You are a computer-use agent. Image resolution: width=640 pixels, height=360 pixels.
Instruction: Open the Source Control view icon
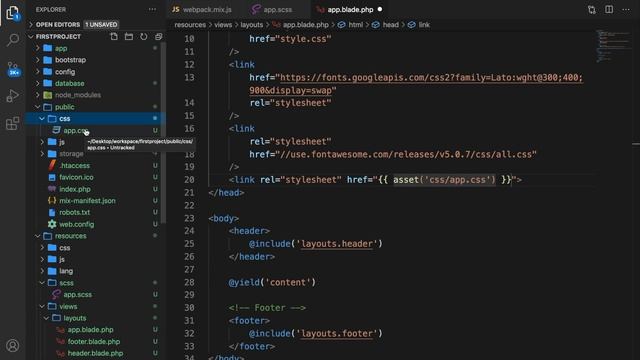point(13,68)
